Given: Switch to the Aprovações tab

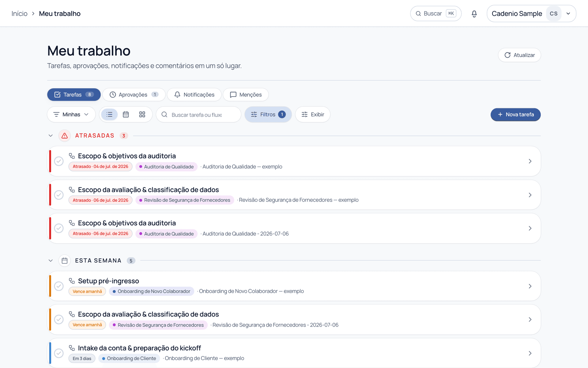Looking at the screenshot, I should tap(134, 94).
